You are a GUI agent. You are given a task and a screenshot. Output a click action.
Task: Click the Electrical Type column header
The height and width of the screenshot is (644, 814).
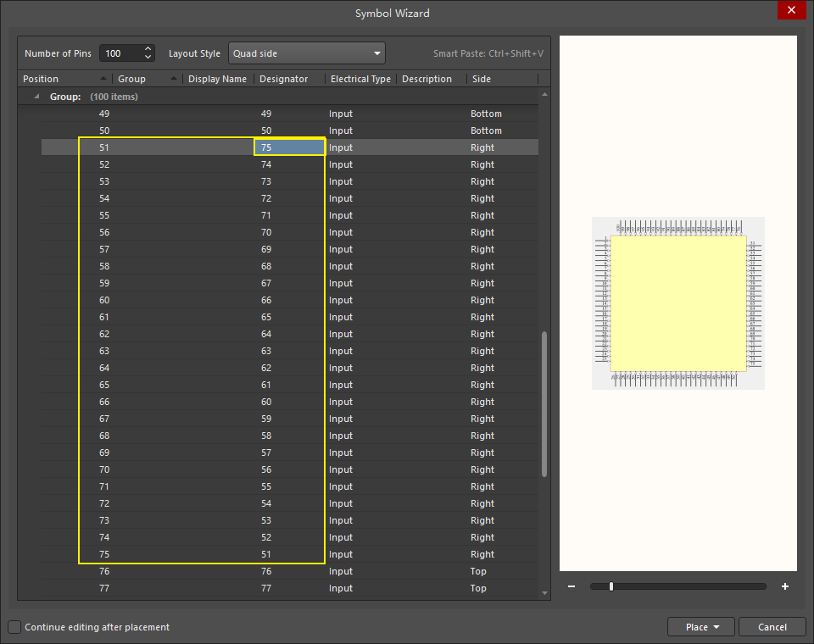tap(360, 79)
